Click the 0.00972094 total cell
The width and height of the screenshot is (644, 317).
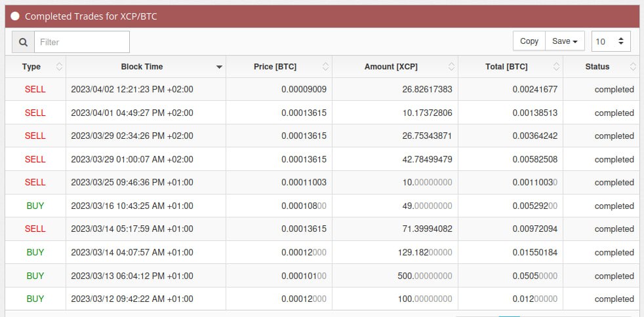pos(510,229)
